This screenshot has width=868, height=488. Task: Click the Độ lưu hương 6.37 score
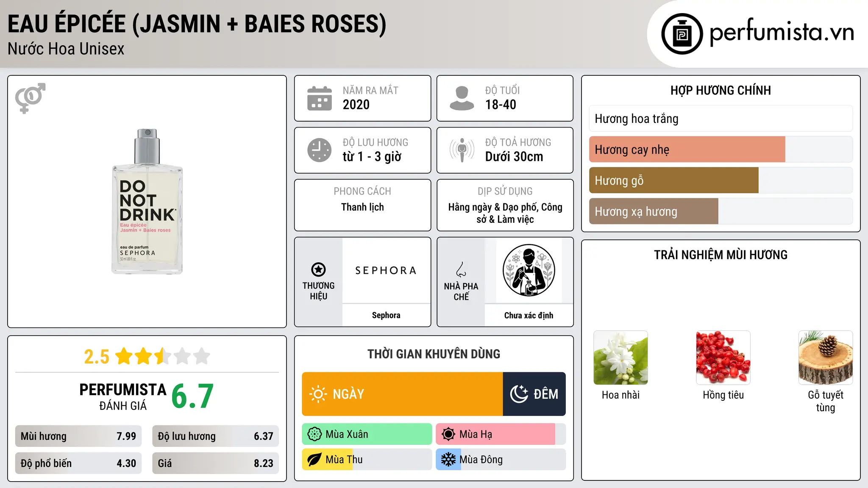[215, 436]
